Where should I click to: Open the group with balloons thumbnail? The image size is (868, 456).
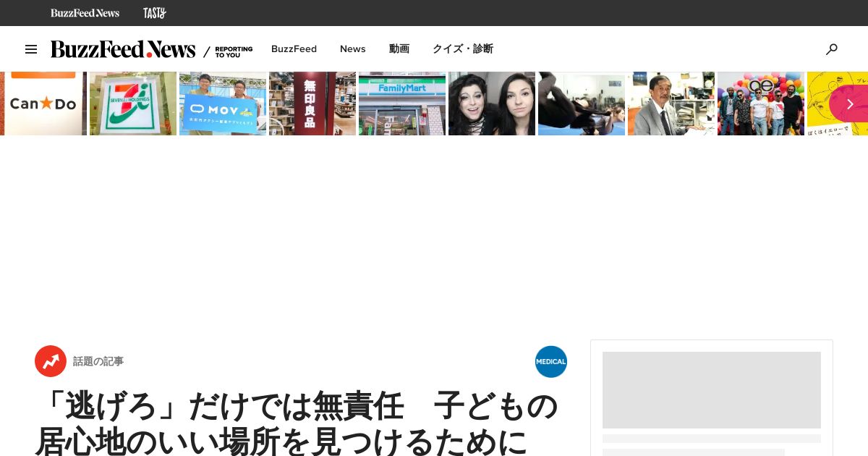pyautogui.click(x=761, y=104)
